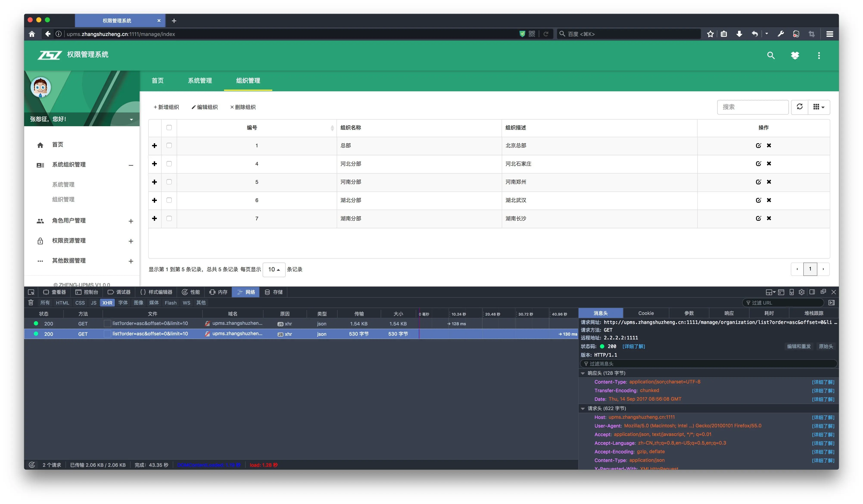Click delete X icon for 湖南分部 row

click(769, 218)
